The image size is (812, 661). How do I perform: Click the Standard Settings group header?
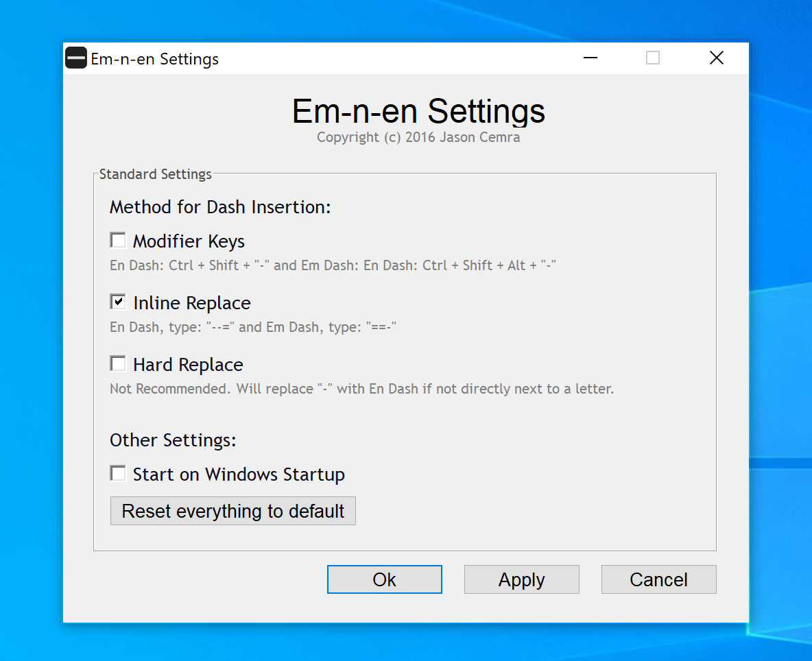pos(154,174)
